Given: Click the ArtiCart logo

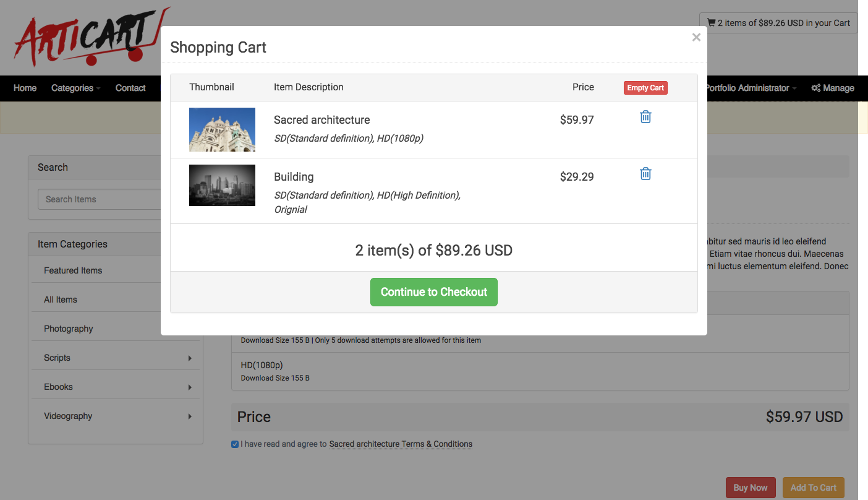Looking at the screenshot, I should (87, 38).
